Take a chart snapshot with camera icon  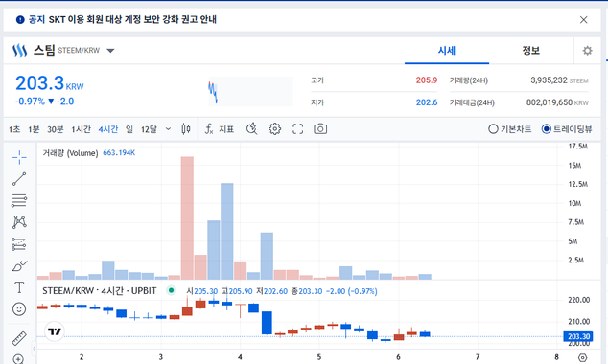[x=320, y=129]
